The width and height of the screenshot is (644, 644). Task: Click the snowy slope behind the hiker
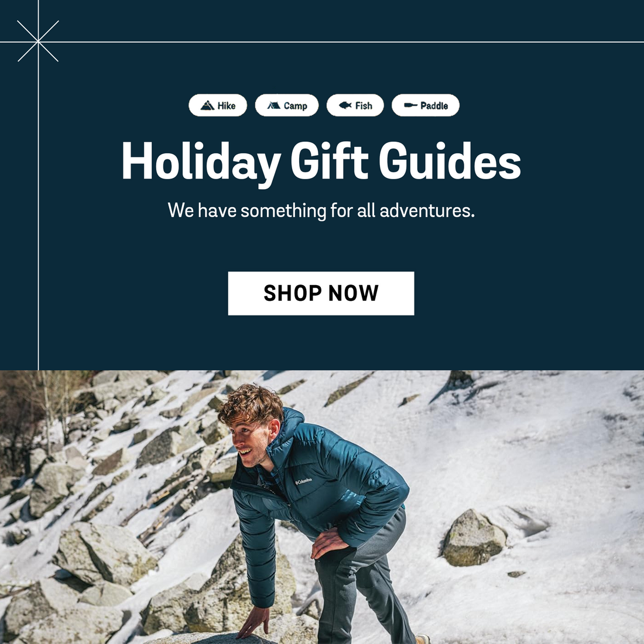click(534, 452)
